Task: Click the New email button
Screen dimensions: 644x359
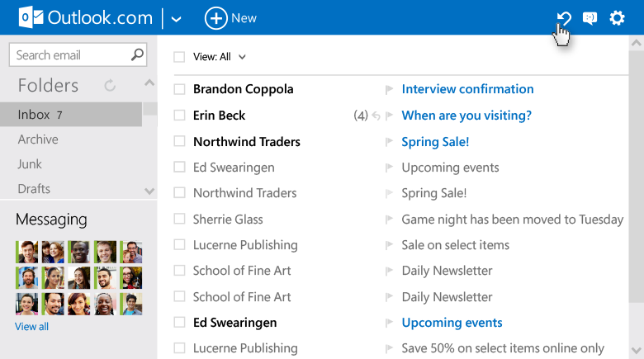Action: 231,18
